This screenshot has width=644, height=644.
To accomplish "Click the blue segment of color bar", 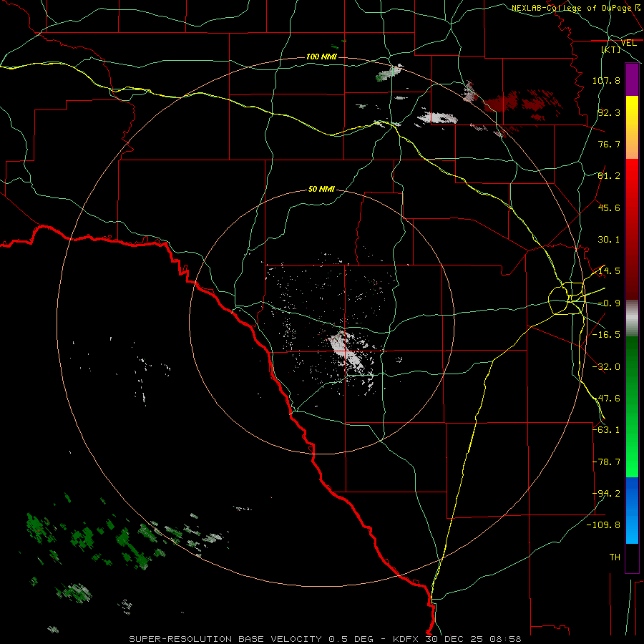I will click(x=632, y=510).
